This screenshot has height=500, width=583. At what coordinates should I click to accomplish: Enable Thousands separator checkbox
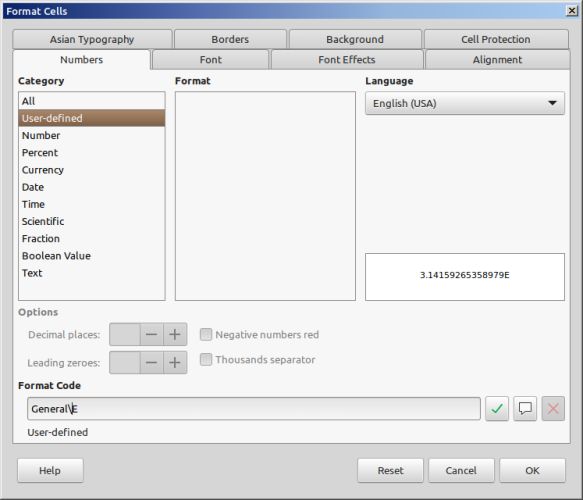[206, 359]
